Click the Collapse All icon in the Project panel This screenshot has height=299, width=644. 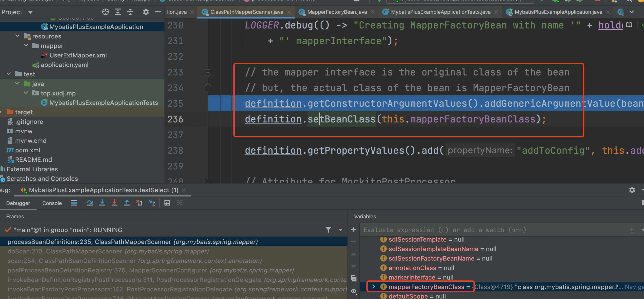[x=130, y=12]
